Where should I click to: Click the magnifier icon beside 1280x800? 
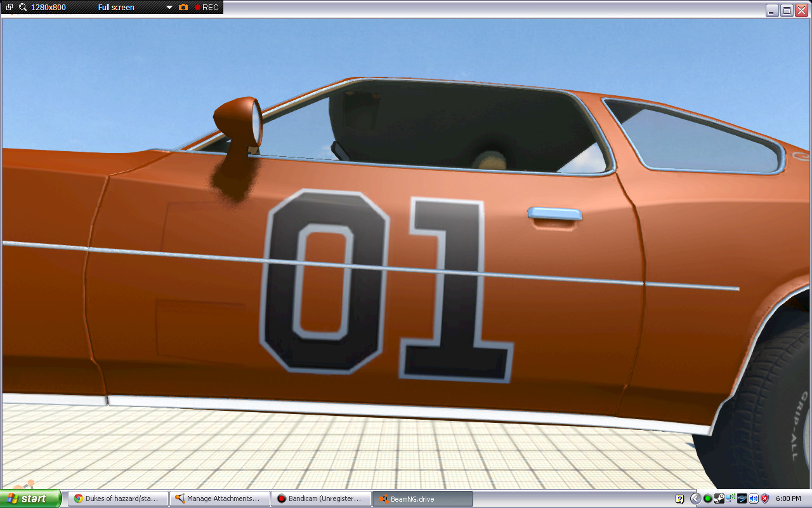click(x=23, y=7)
